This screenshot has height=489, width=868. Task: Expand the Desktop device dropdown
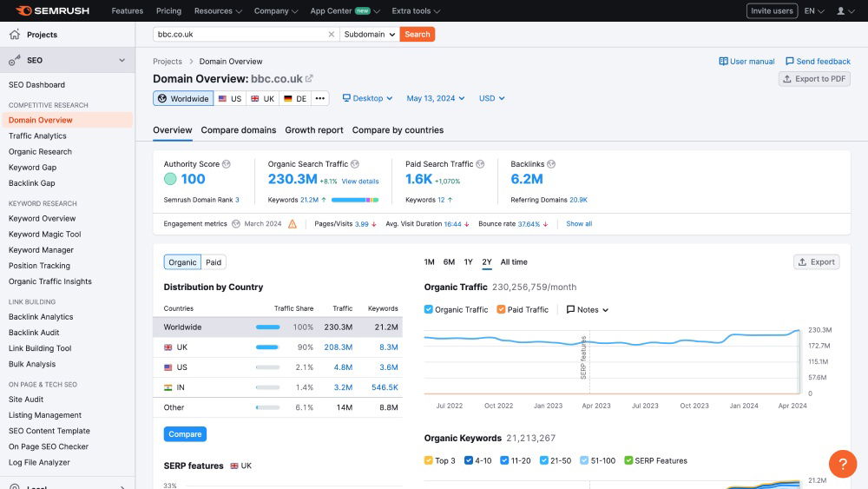(367, 98)
